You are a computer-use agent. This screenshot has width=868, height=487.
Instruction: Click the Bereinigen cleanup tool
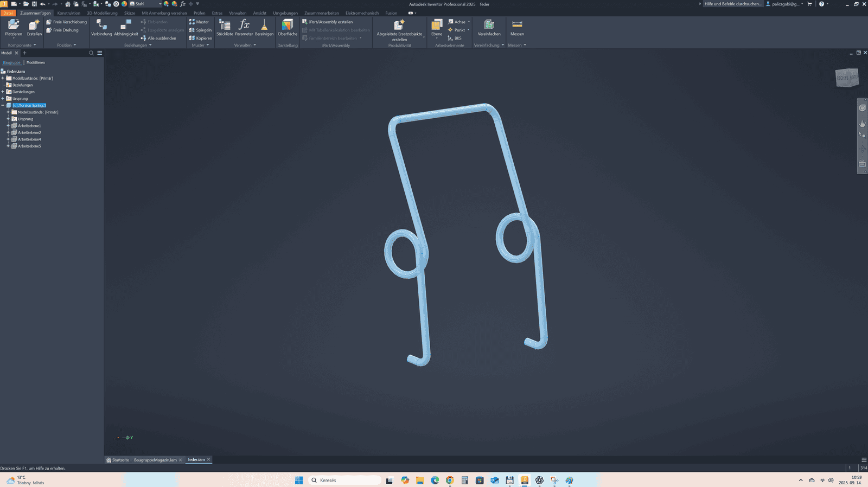click(x=264, y=28)
